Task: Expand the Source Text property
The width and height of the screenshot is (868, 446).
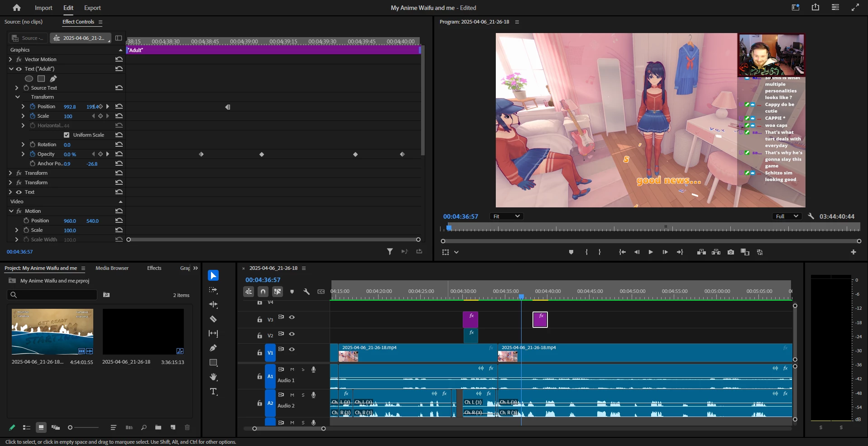Action: pyautogui.click(x=17, y=88)
